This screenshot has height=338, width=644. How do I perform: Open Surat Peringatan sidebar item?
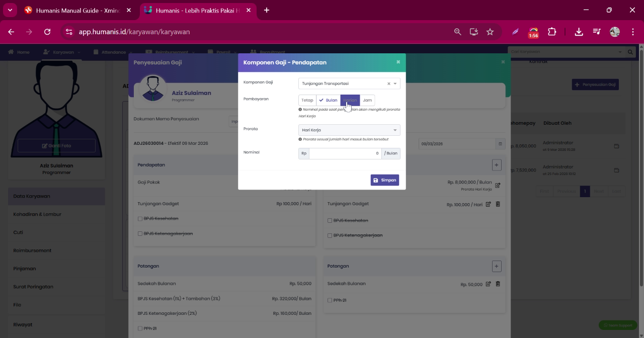(x=56, y=287)
